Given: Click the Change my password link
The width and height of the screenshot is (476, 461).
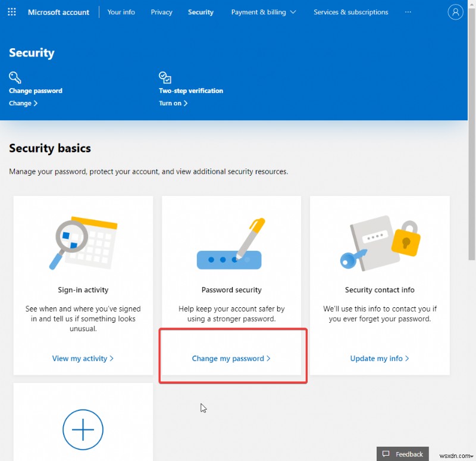Looking at the screenshot, I should click(232, 359).
